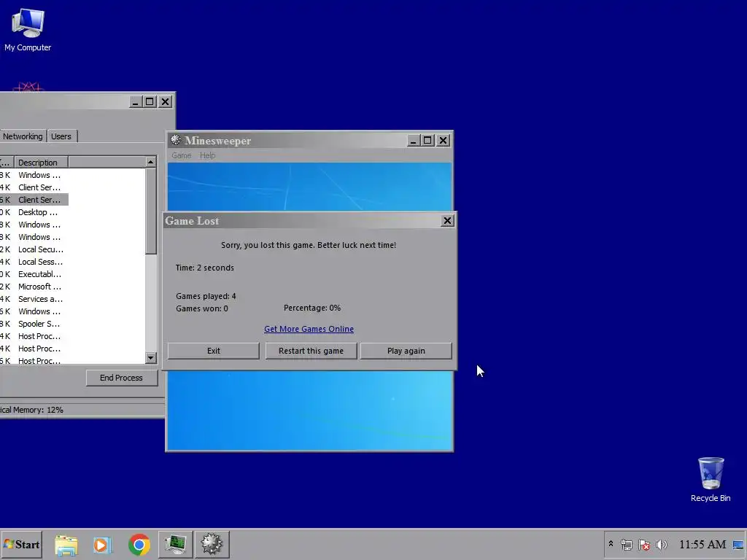
Task: Click the Show Desktop icon beside clock
Action: pyautogui.click(x=738, y=545)
